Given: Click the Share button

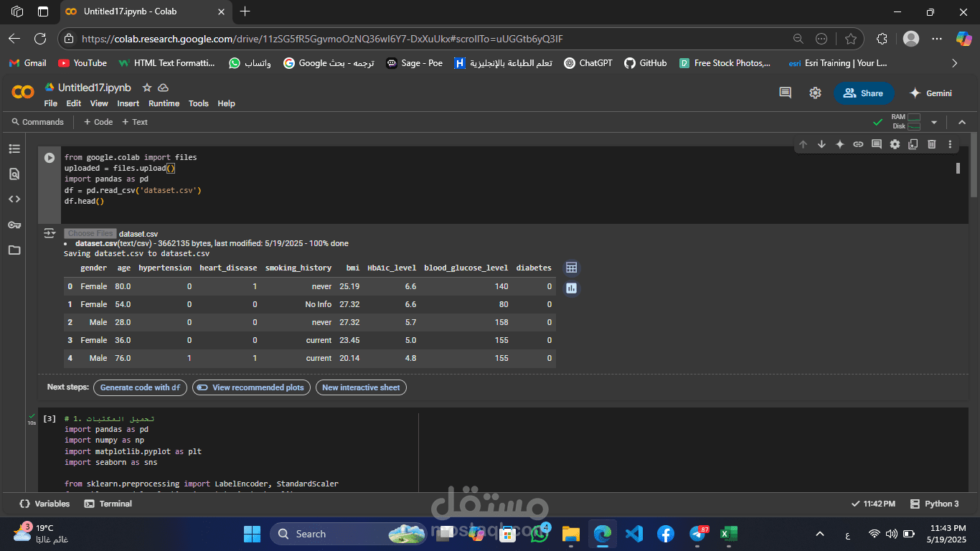Looking at the screenshot, I should pos(864,93).
